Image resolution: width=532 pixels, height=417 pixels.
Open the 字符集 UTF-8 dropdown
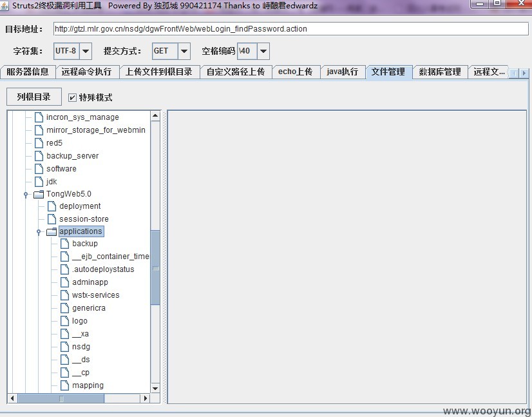(86, 52)
